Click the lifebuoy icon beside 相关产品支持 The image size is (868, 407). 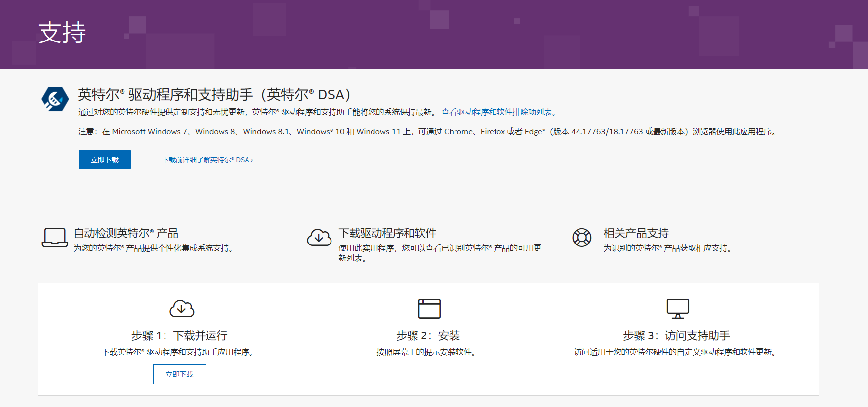(x=582, y=238)
